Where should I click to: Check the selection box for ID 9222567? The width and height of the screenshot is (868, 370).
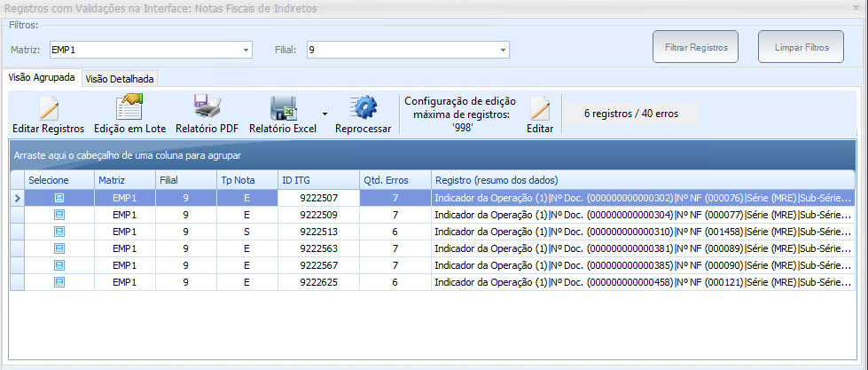coord(59,265)
